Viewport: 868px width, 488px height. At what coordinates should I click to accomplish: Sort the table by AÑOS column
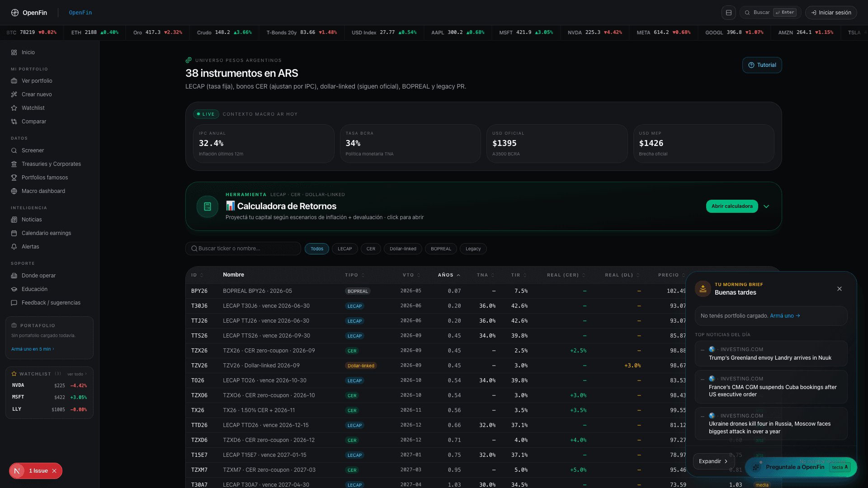(x=449, y=275)
